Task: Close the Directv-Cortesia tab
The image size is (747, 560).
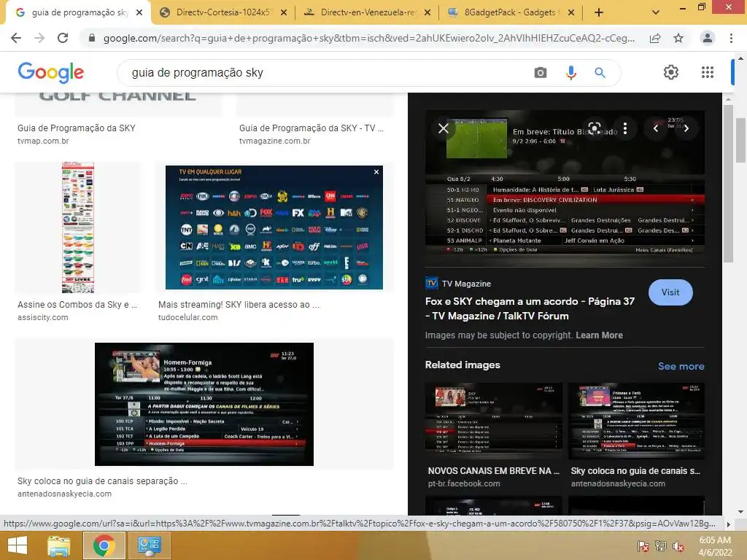Action: [x=284, y=12]
